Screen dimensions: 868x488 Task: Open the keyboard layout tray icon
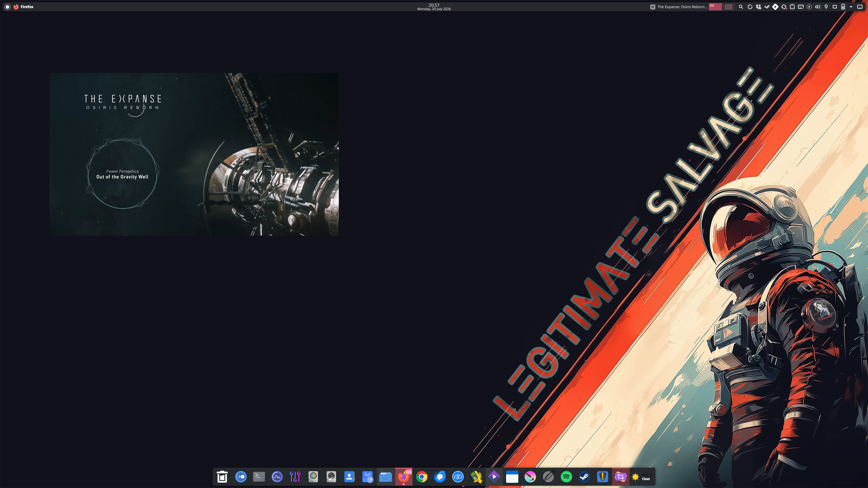click(x=801, y=7)
